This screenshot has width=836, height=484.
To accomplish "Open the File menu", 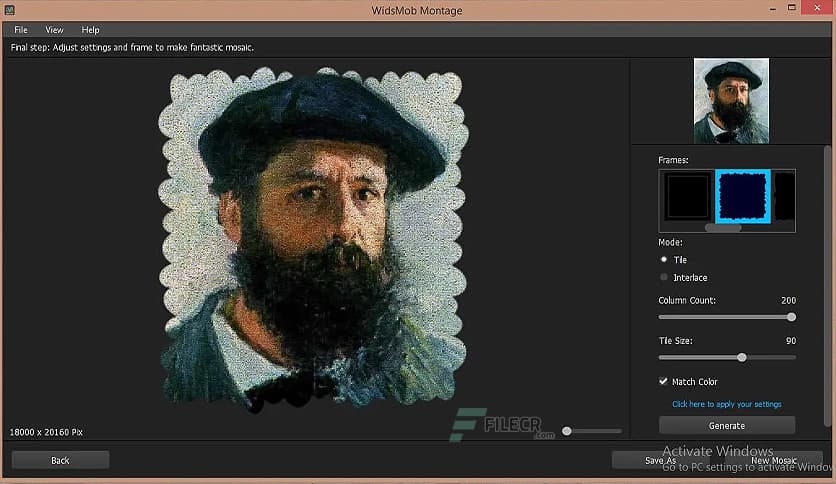I will click(x=21, y=30).
